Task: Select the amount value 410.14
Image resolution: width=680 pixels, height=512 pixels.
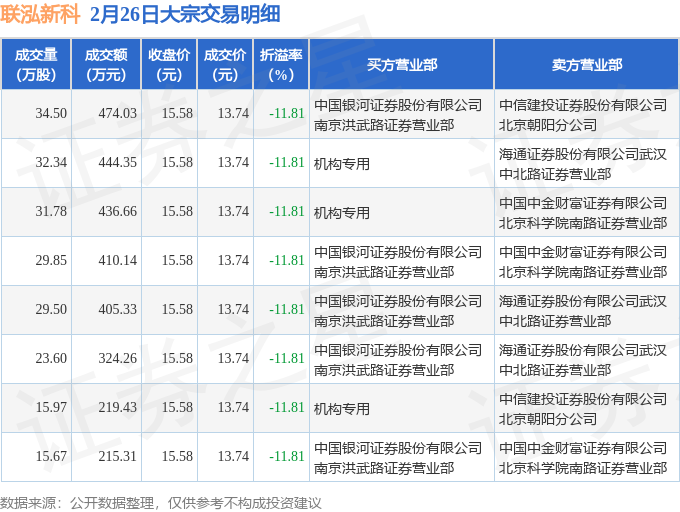Action: click(118, 261)
